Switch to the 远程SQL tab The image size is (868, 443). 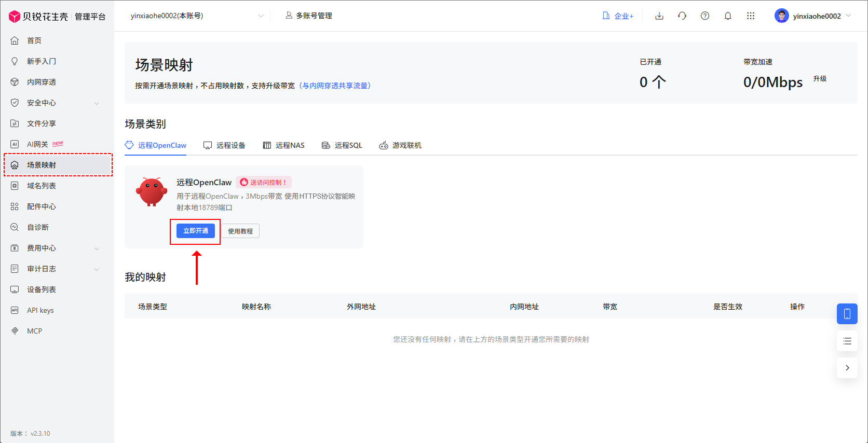click(x=342, y=145)
